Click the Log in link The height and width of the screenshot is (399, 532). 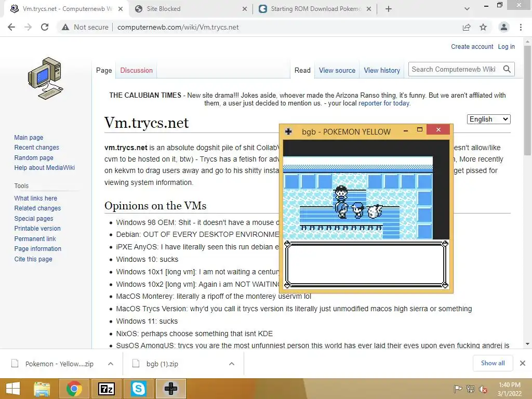506,46
